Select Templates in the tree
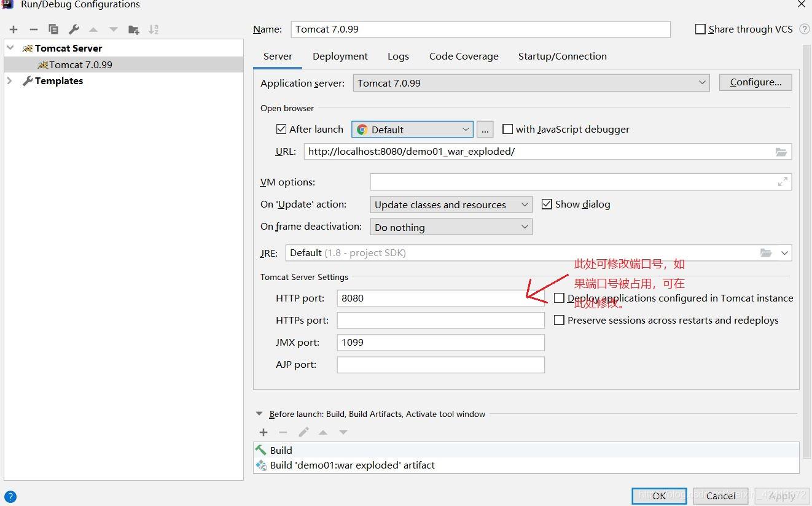This screenshot has height=506, width=812. tap(59, 80)
